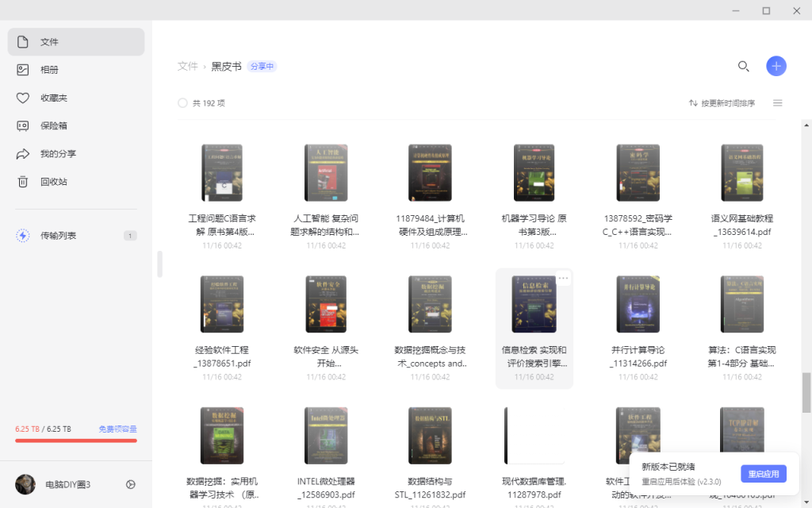Open the 保险箱 safe box section
The image size is (812, 508).
click(x=75, y=125)
